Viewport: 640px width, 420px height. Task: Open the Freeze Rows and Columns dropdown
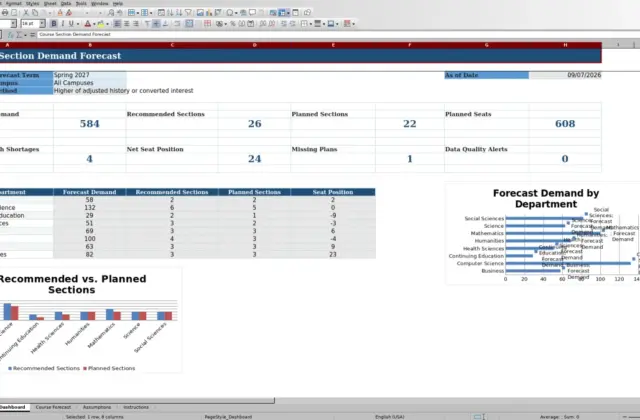[x=288, y=13]
